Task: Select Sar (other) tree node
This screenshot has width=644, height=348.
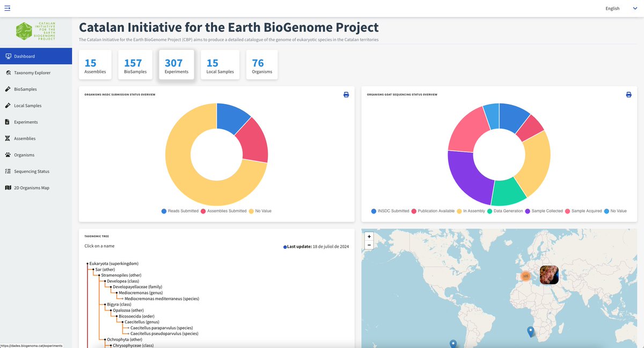Action: tap(105, 270)
